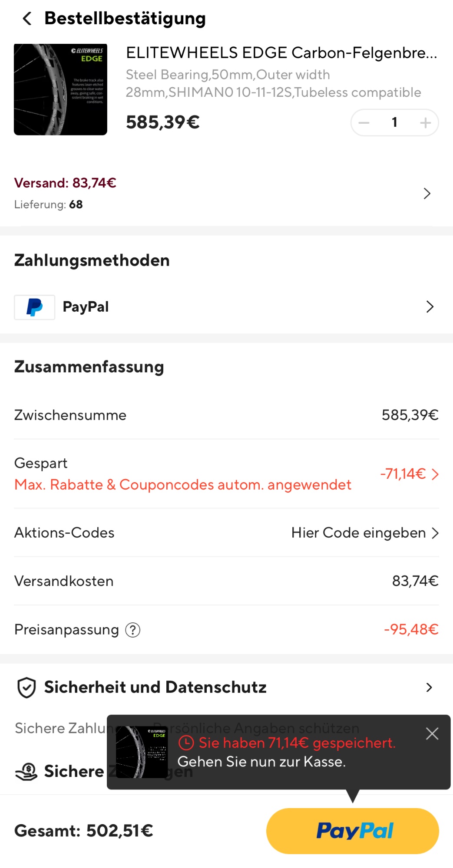Open the ELITEWHEELS product thumbnail
Screen dimensions: 453x868
60,89
